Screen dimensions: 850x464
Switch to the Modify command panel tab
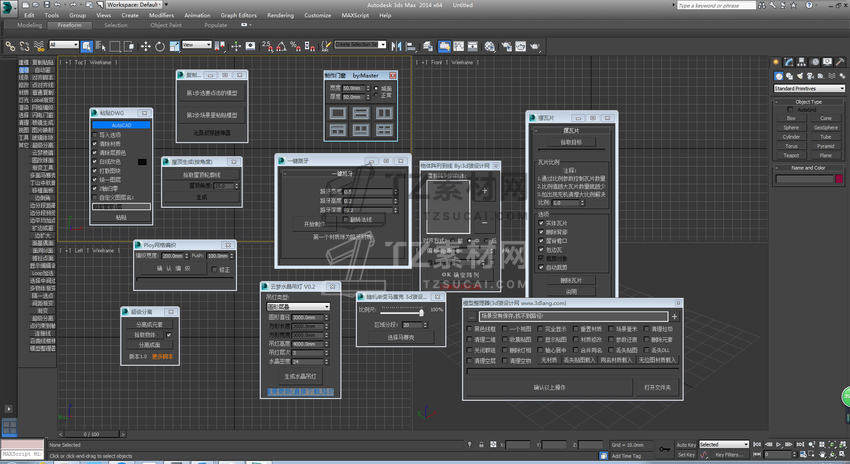(789, 62)
